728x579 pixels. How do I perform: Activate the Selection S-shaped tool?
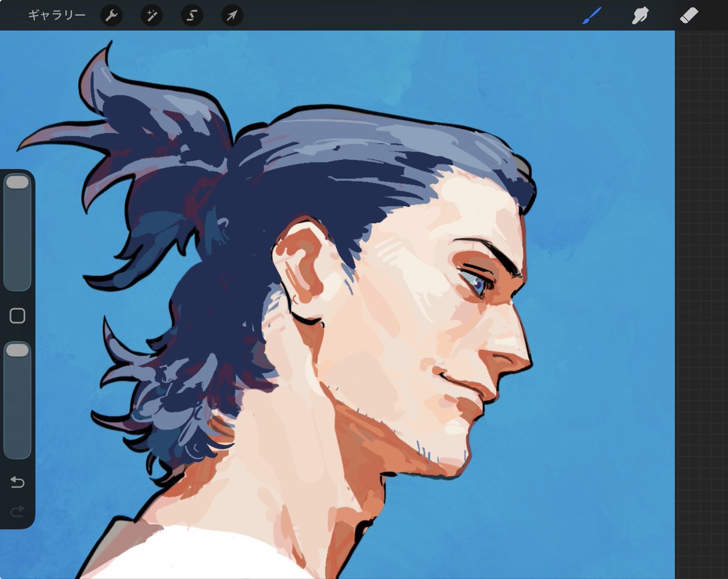point(192,16)
